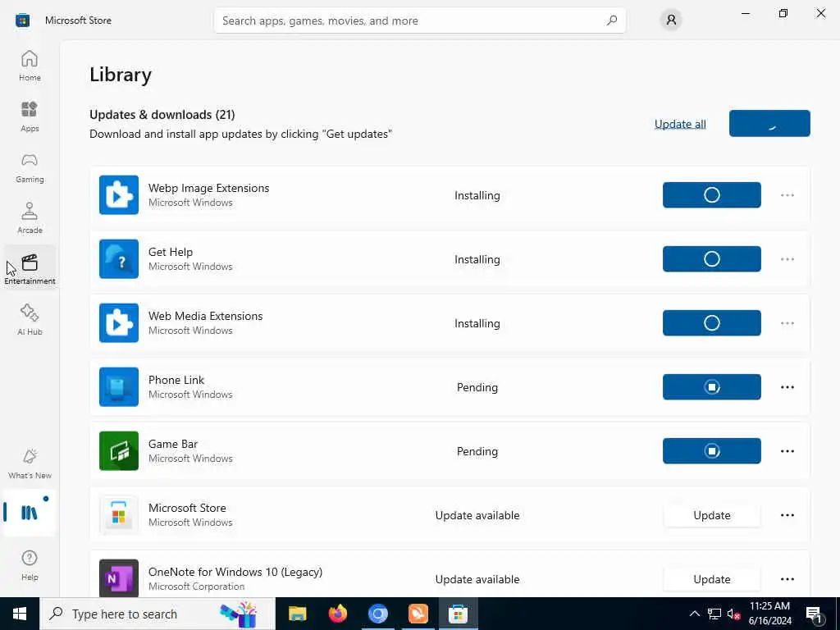
Task: Open more options for OneNote row
Action: pyautogui.click(x=787, y=579)
